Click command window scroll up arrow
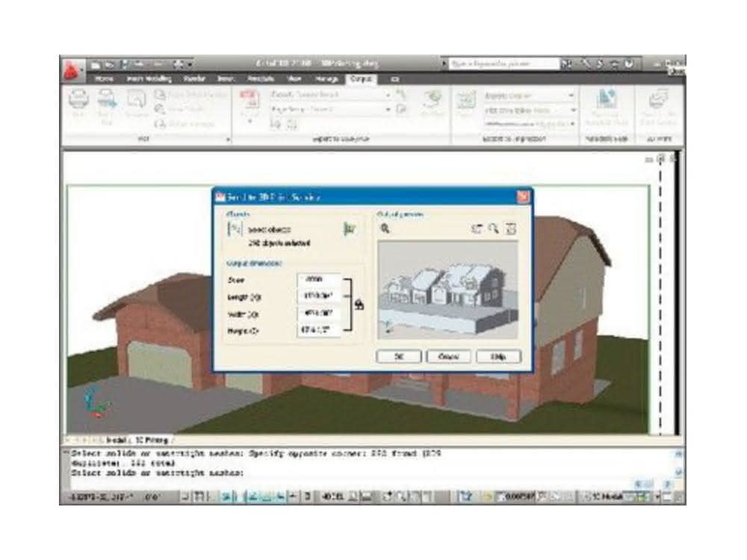 [x=679, y=454]
